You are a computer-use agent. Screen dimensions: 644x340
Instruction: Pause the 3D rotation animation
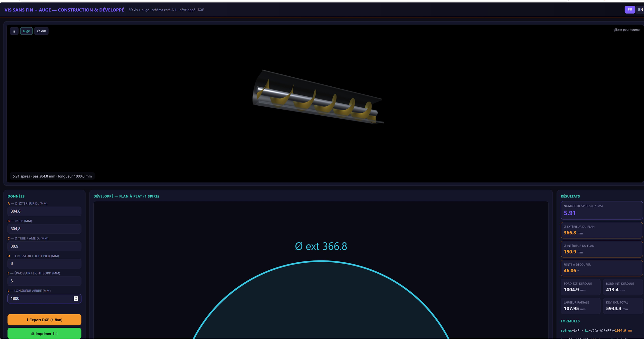(x=14, y=31)
